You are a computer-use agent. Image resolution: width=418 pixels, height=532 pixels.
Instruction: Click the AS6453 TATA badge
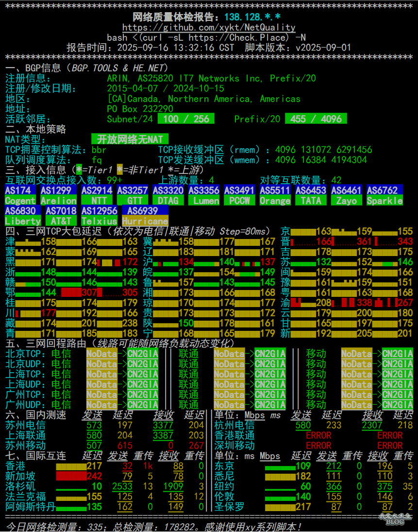(x=311, y=195)
